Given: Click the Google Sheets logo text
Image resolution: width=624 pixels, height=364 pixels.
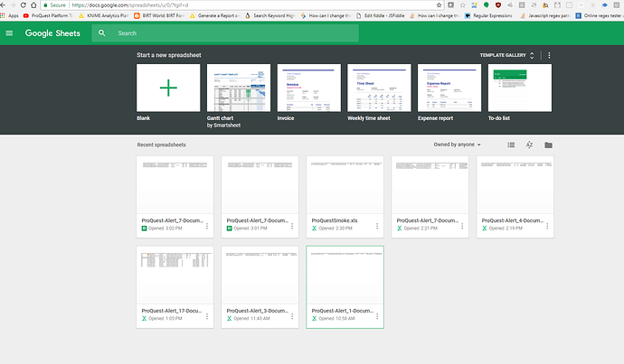Looking at the screenshot, I should click(x=52, y=33).
